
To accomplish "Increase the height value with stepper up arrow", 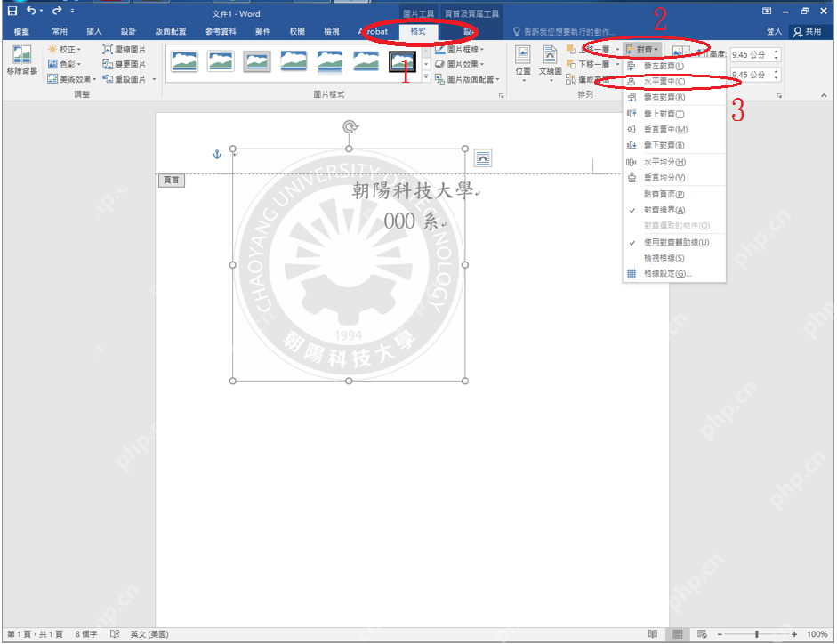I will (777, 52).
